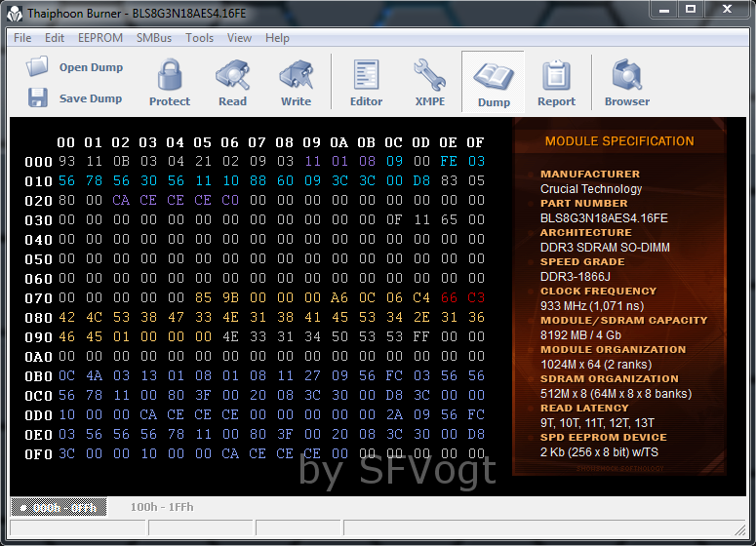Click red byte C3 in row 070
The width and height of the screenshot is (756, 546).
(476, 297)
